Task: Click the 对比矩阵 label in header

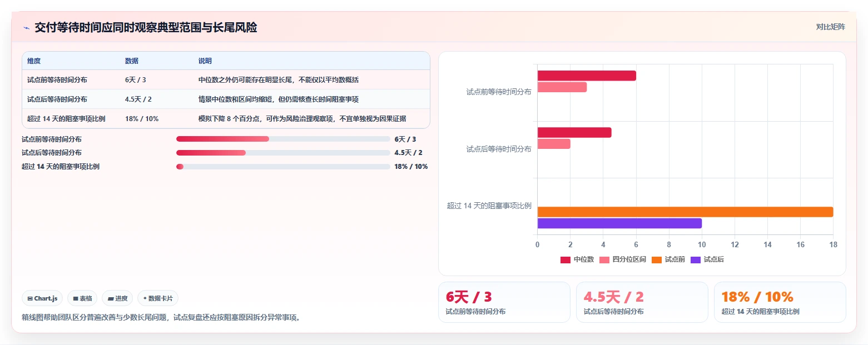Action: tap(830, 27)
